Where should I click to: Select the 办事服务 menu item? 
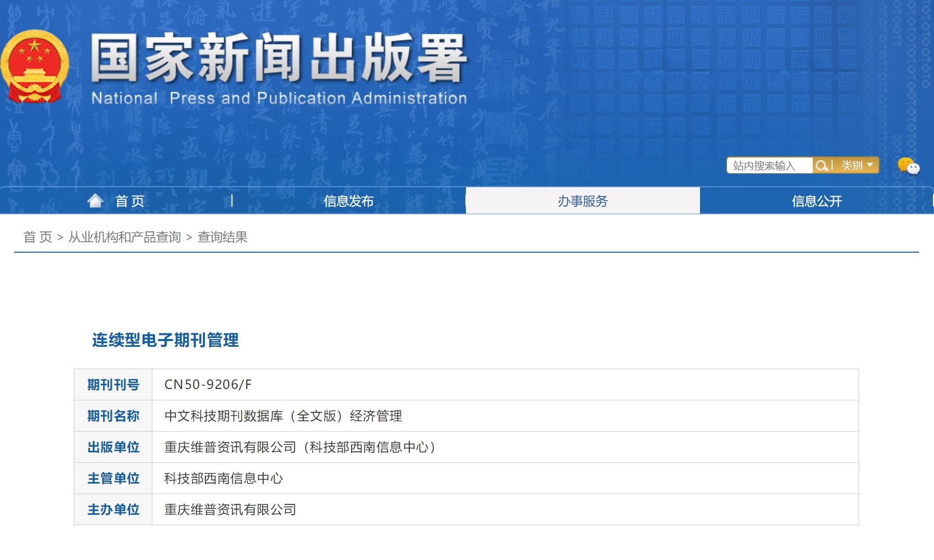583,200
